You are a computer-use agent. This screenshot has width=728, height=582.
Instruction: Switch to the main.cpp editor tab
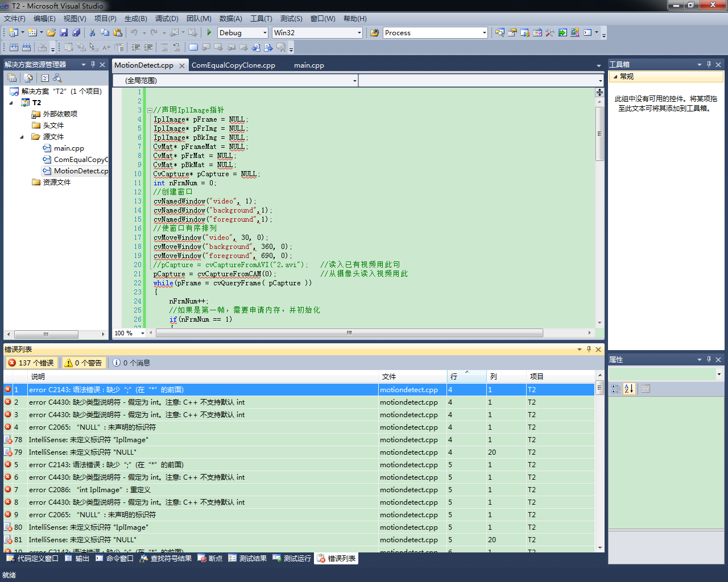pos(309,65)
